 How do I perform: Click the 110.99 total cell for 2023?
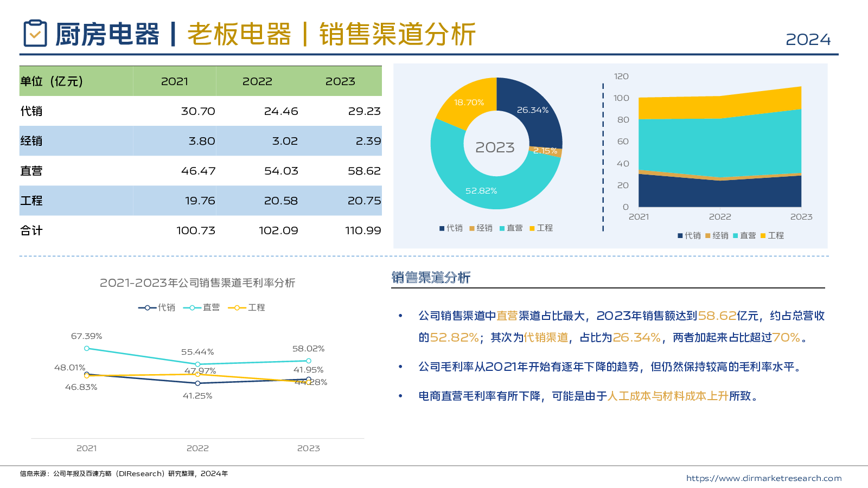[363, 230]
